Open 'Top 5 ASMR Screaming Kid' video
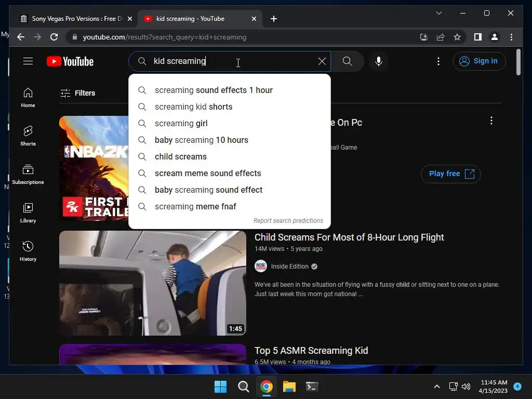This screenshot has height=399, width=532. click(311, 351)
